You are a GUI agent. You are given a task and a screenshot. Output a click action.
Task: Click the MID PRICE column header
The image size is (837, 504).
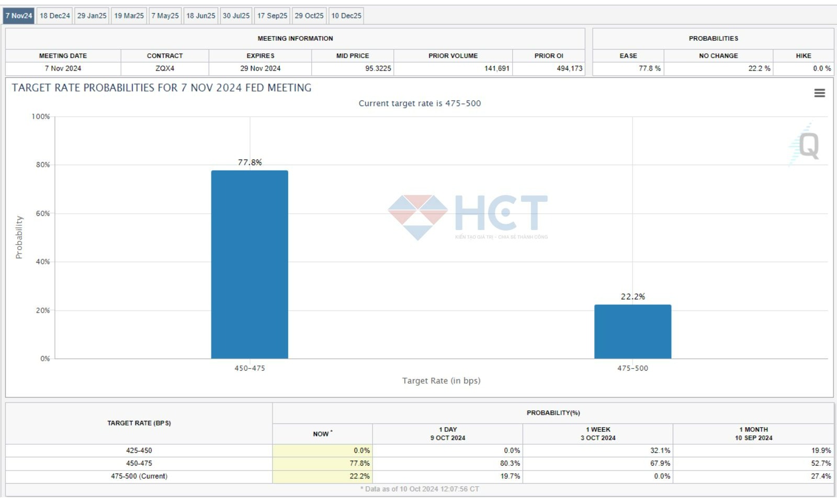(x=353, y=56)
